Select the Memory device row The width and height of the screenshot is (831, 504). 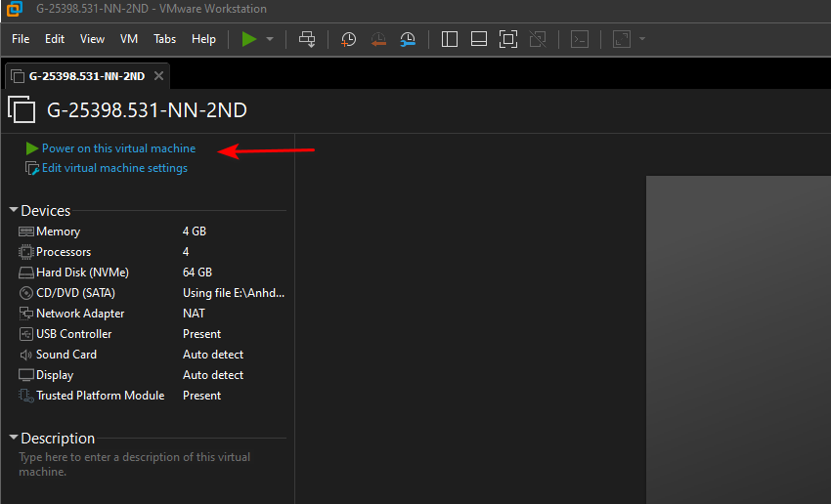tap(152, 231)
